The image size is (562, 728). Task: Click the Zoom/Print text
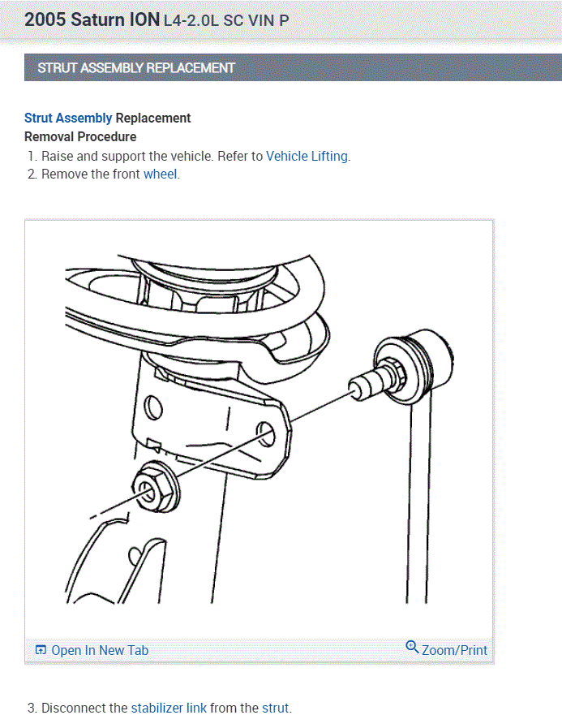coord(454,650)
